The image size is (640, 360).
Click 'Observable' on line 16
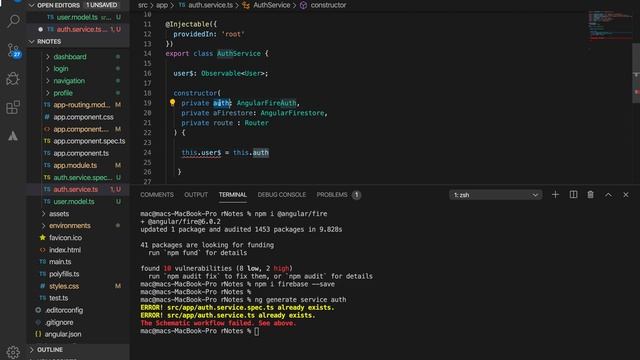pos(221,73)
